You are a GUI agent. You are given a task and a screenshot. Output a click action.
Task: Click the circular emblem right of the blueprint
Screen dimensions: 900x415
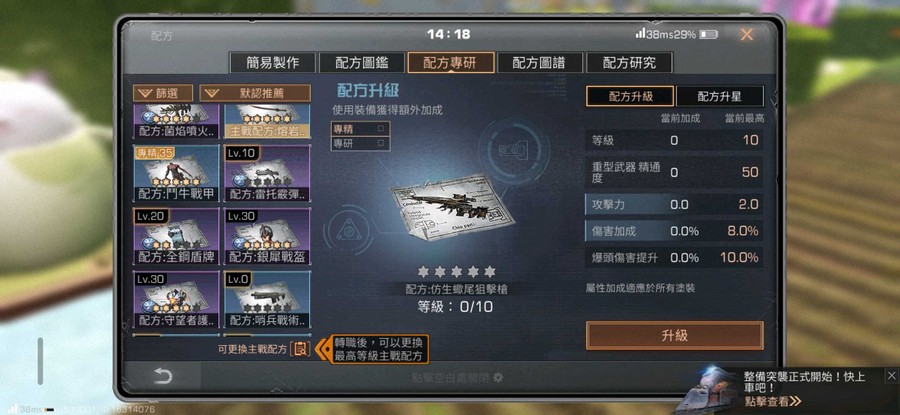(x=510, y=151)
